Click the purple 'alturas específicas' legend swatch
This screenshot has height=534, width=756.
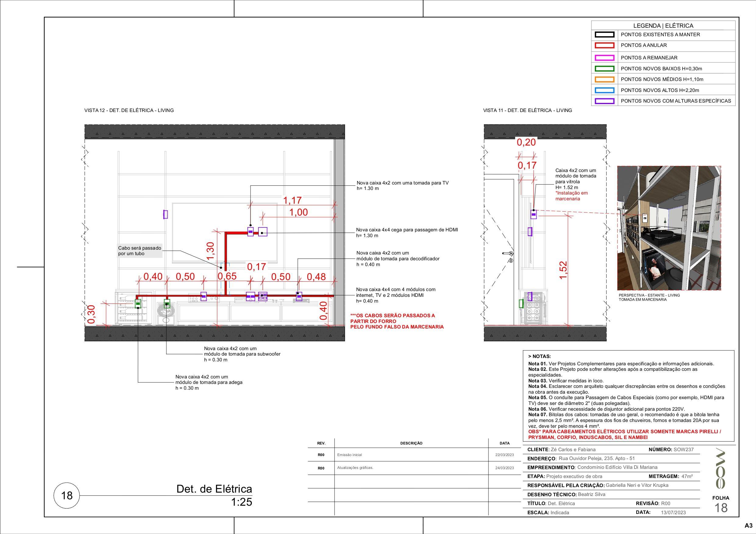(605, 101)
